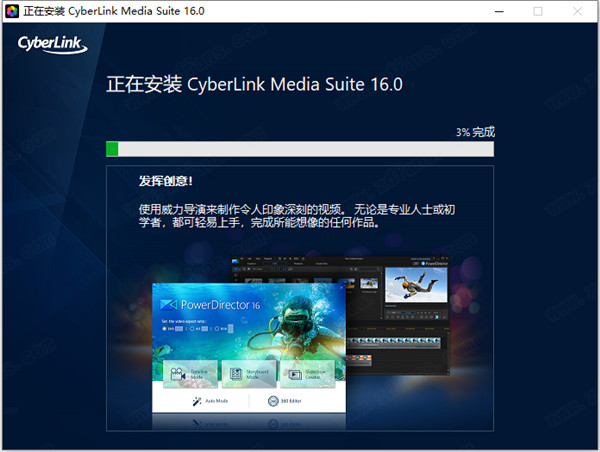600x452 pixels.
Task: Click the Slideshow Creator button in promo image
Action: click(x=308, y=374)
